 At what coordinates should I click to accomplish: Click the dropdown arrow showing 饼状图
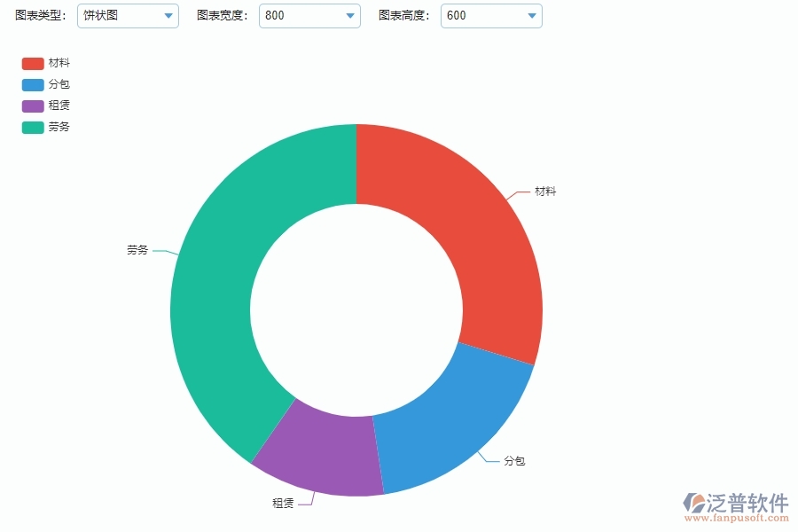[169, 15]
